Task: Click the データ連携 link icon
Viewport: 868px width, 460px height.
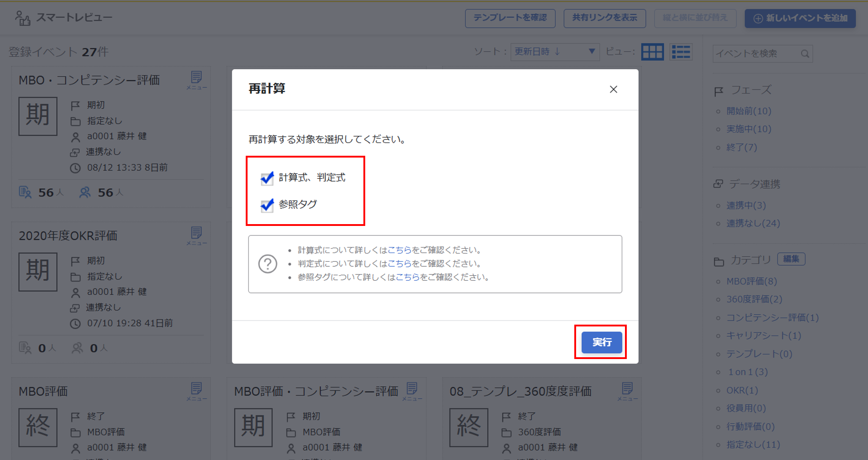Action: [718, 184]
